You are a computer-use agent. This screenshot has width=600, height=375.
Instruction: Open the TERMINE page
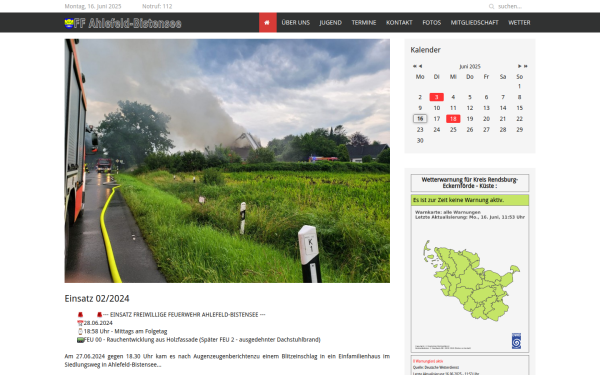coord(364,23)
